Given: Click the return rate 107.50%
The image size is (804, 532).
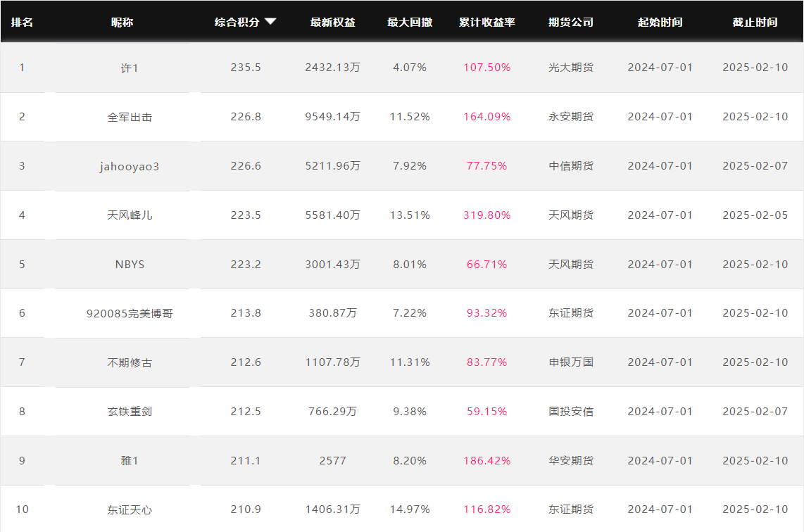Looking at the screenshot, I should coord(487,68).
